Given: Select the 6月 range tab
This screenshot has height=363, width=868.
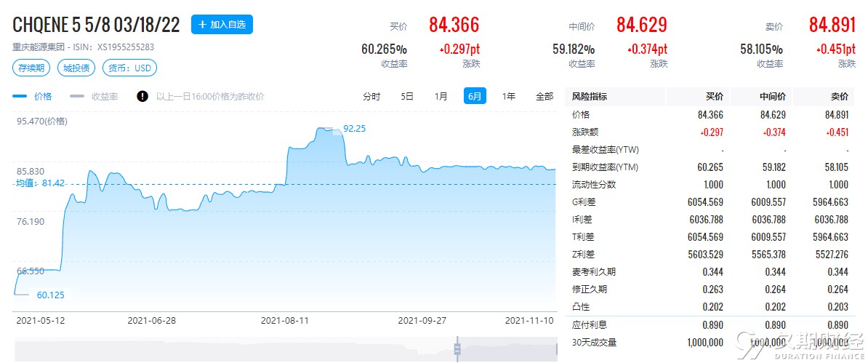Looking at the screenshot, I should [475, 97].
